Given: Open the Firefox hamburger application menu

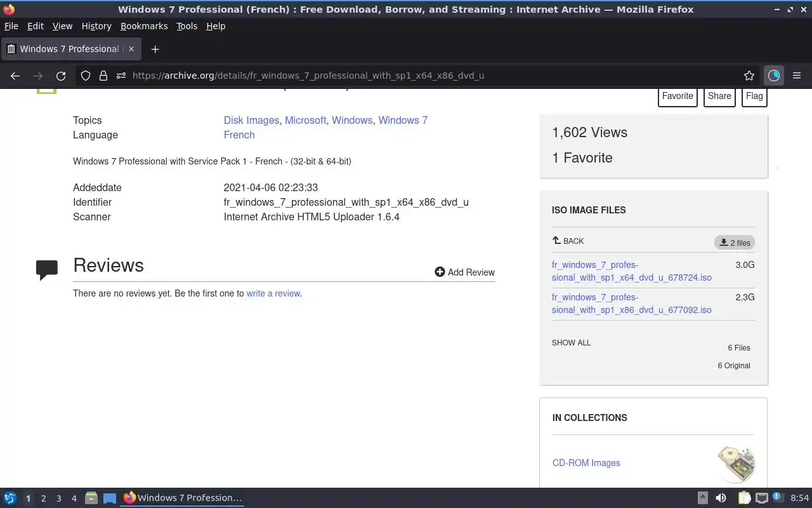Looking at the screenshot, I should point(797,76).
